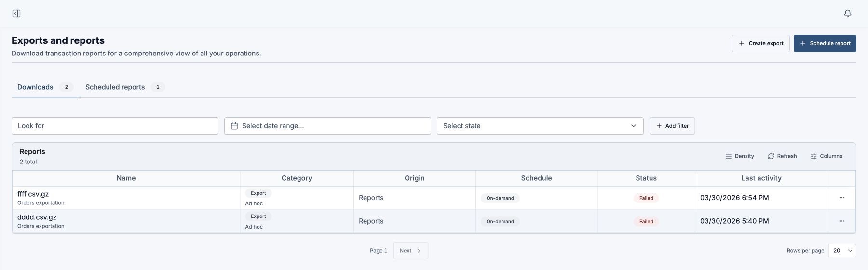The image size is (868, 270).
Task: Open the notifications bell
Action: (848, 13)
